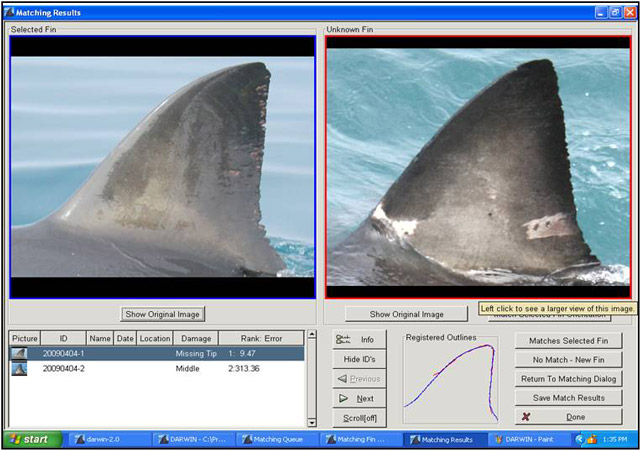Screen dimensions: 640x450
Task: Click Show Original Image under Selected Fin
Action: pyautogui.click(x=163, y=314)
